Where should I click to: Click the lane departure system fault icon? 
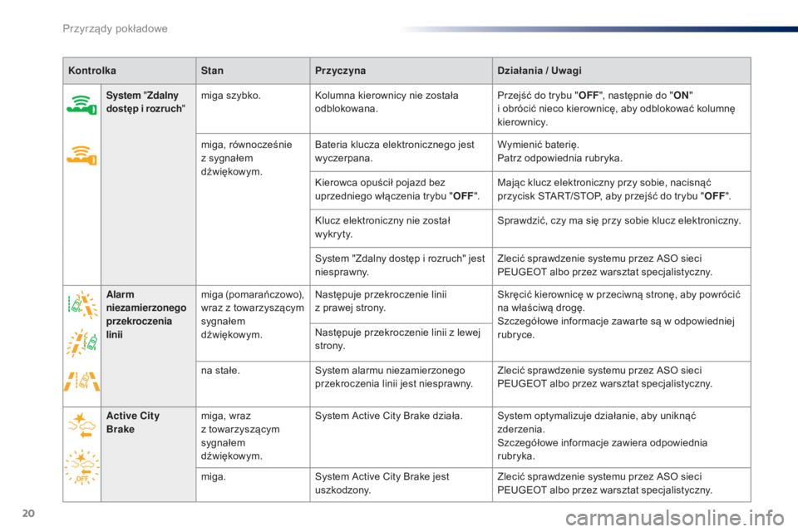coord(82,380)
